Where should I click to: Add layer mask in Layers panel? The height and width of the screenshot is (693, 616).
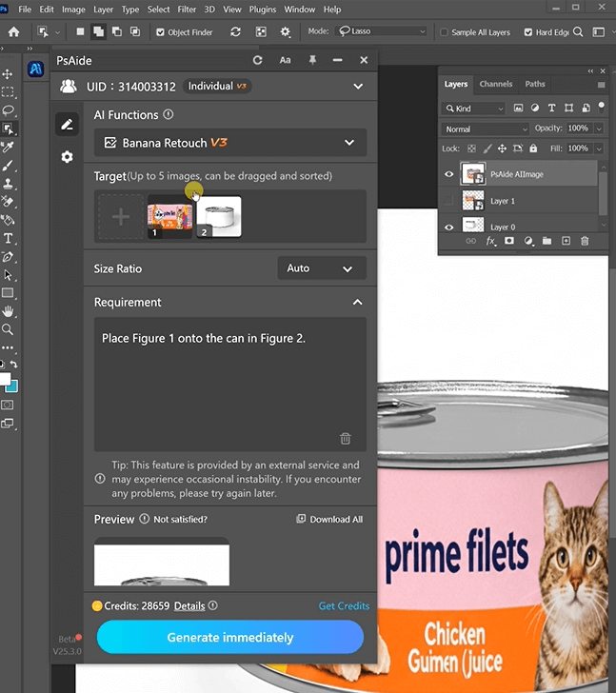click(x=509, y=241)
